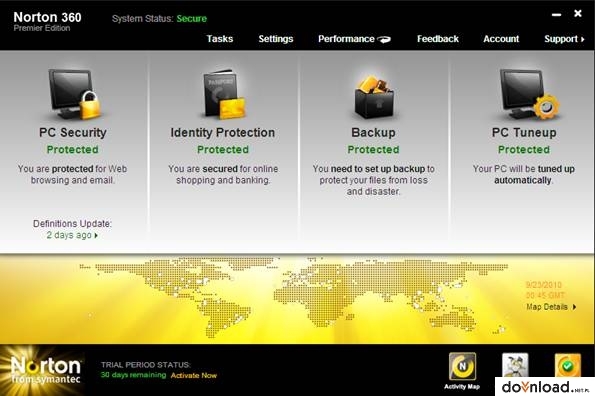Click the PC Security heading
Image resolution: width=595 pixels, height=396 pixels.
(73, 132)
